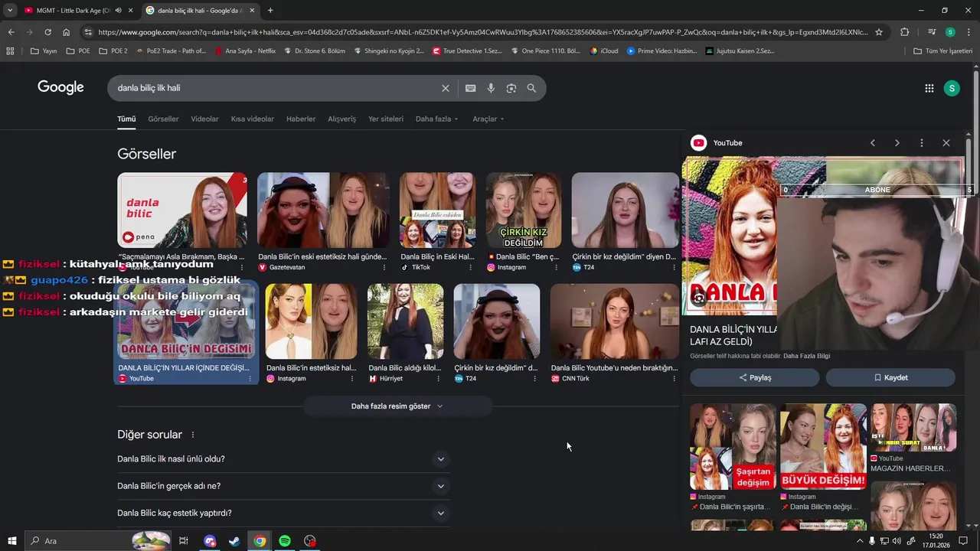Expand 'Danla Bilic'in gerçek adı ne?'
This screenshot has width=980, height=551.
tap(283, 486)
